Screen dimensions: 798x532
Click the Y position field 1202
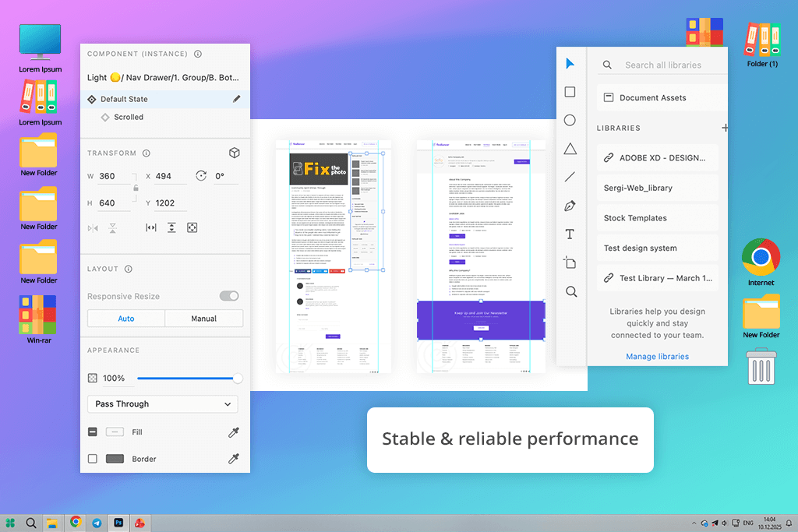tap(171, 203)
